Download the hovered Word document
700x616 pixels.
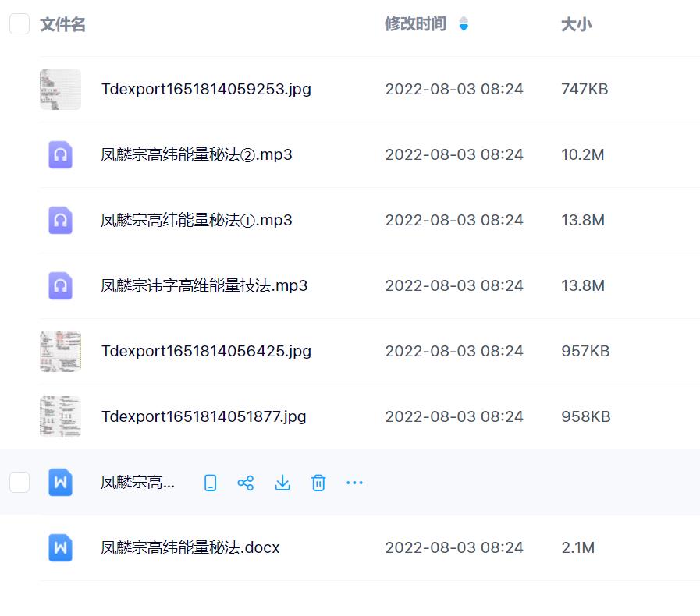coord(282,483)
